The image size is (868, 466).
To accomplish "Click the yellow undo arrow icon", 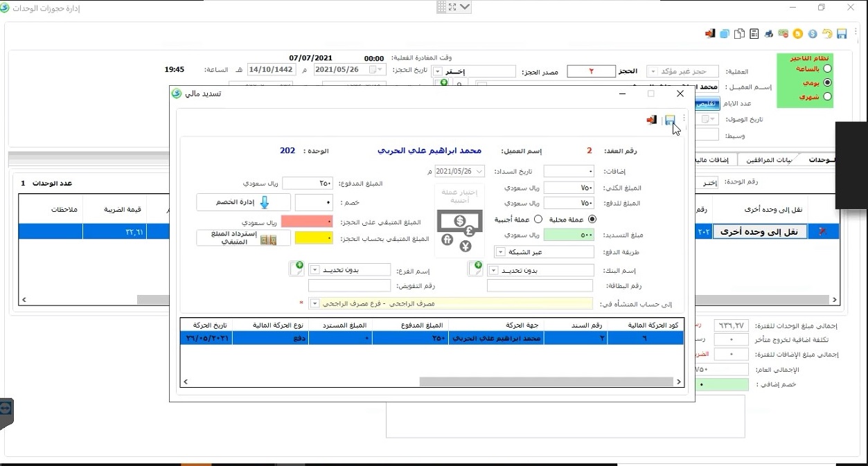I will 827,33.
